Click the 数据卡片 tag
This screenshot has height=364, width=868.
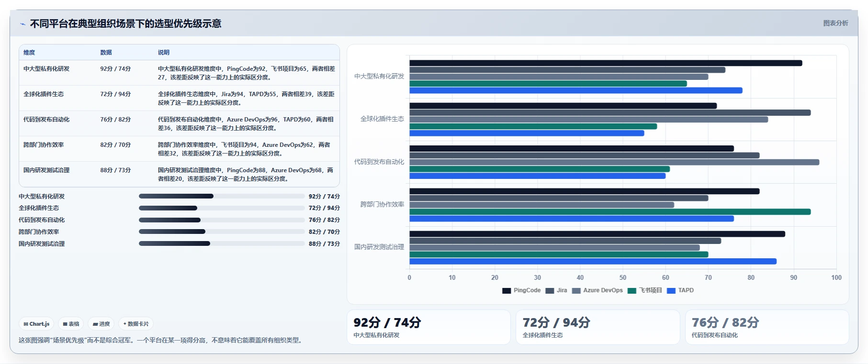click(x=136, y=324)
